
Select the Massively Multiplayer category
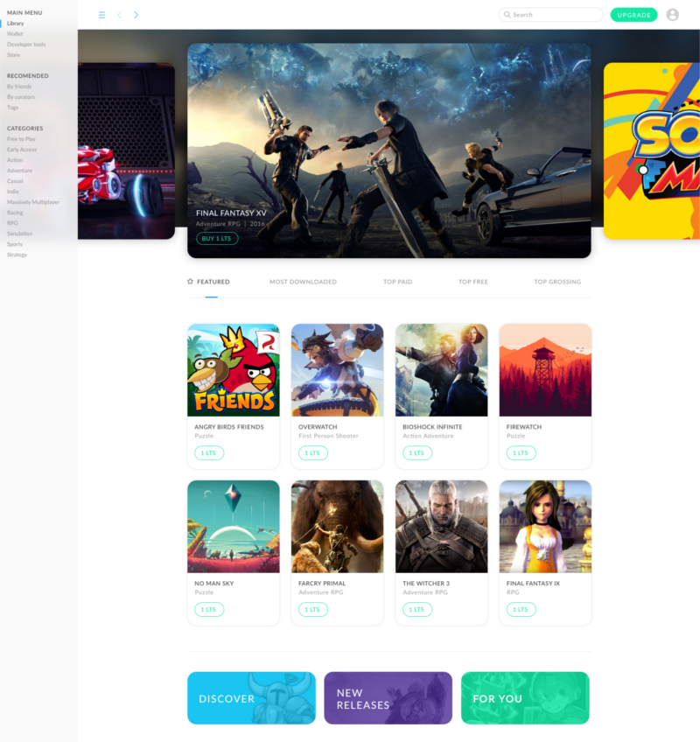click(33, 202)
